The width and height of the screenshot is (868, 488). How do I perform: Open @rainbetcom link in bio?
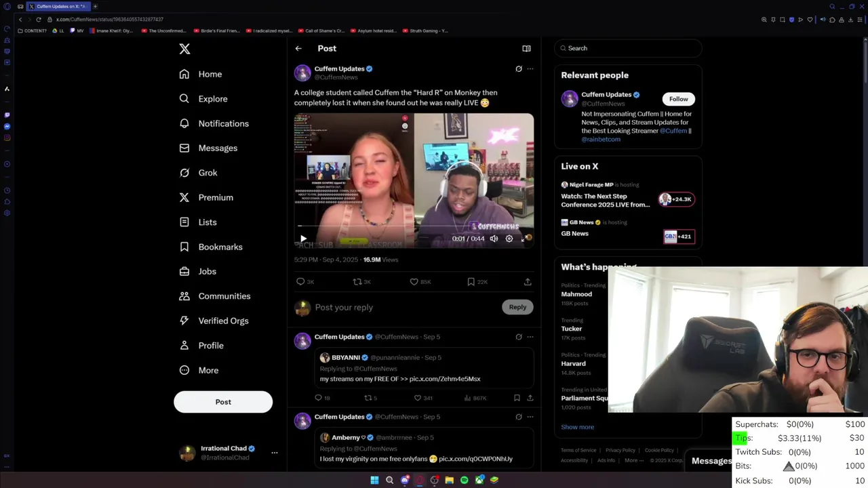click(601, 139)
